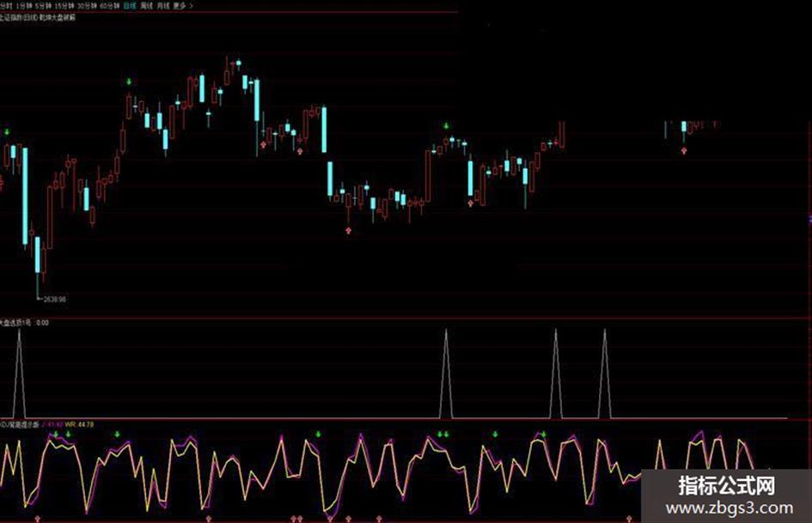The width and height of the screenshot is (812, 523).
Task: Select the highlighted 日线 daily tab
Action: pos(130,6)
